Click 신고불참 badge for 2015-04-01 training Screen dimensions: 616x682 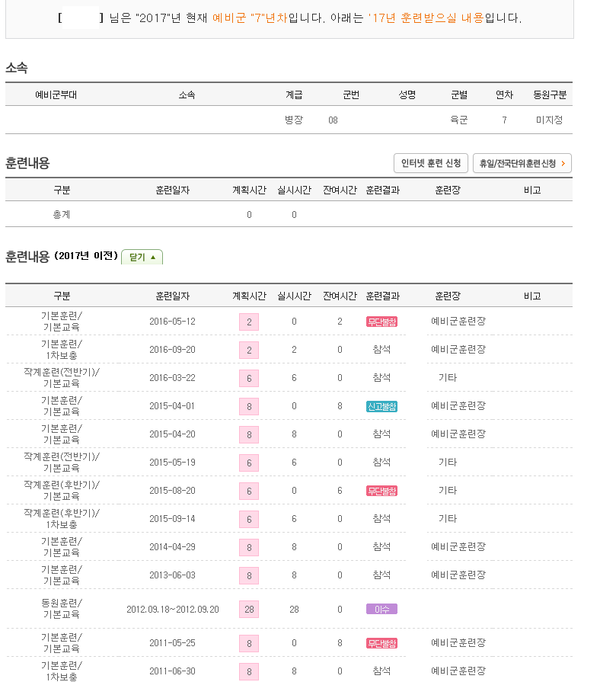pyautogui.click(x=381, y=406)
